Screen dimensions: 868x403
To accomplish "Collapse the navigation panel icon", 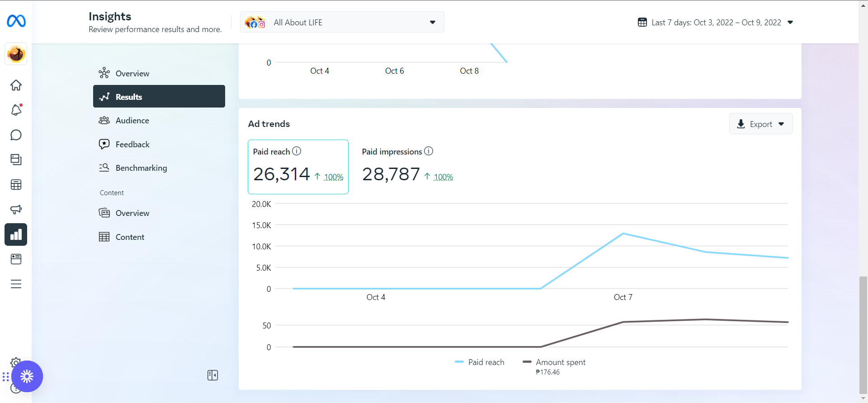I will click(x=212, y=375).
